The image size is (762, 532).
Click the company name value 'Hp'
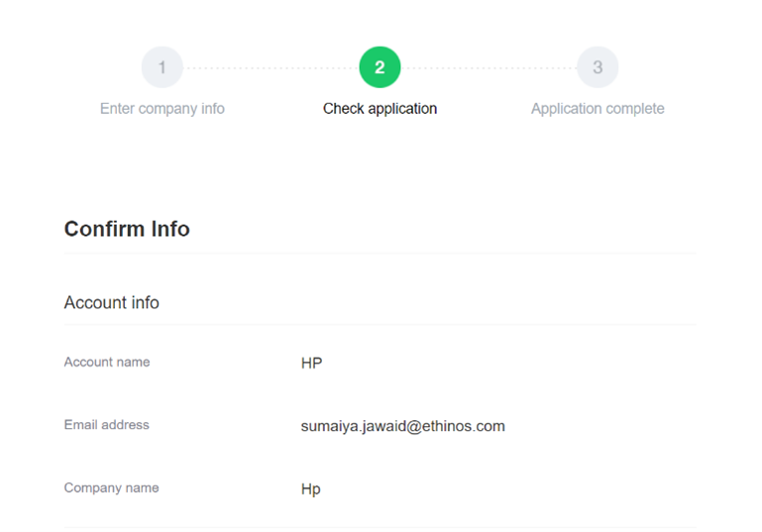[x=310, y=489]
